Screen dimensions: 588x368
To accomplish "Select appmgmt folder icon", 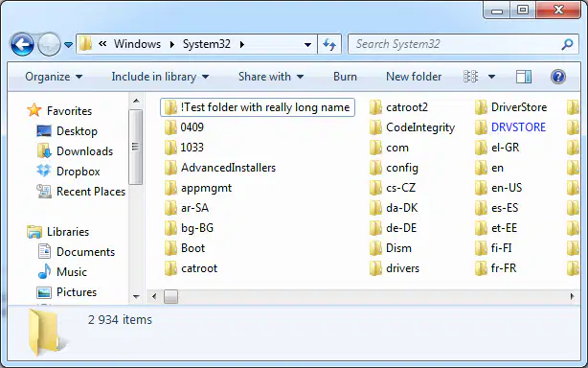I will click(170, 188).
